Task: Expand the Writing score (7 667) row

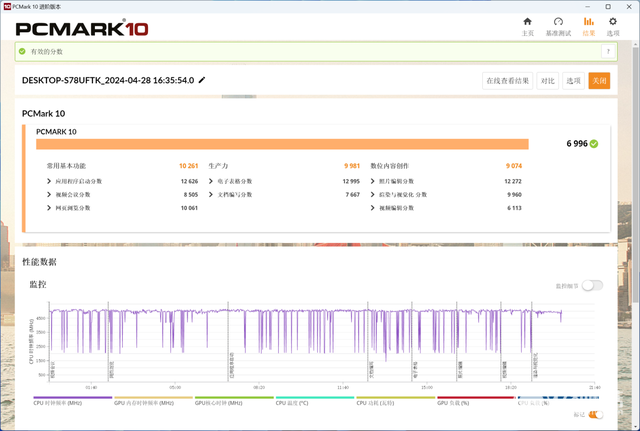Action: (284, 195)
